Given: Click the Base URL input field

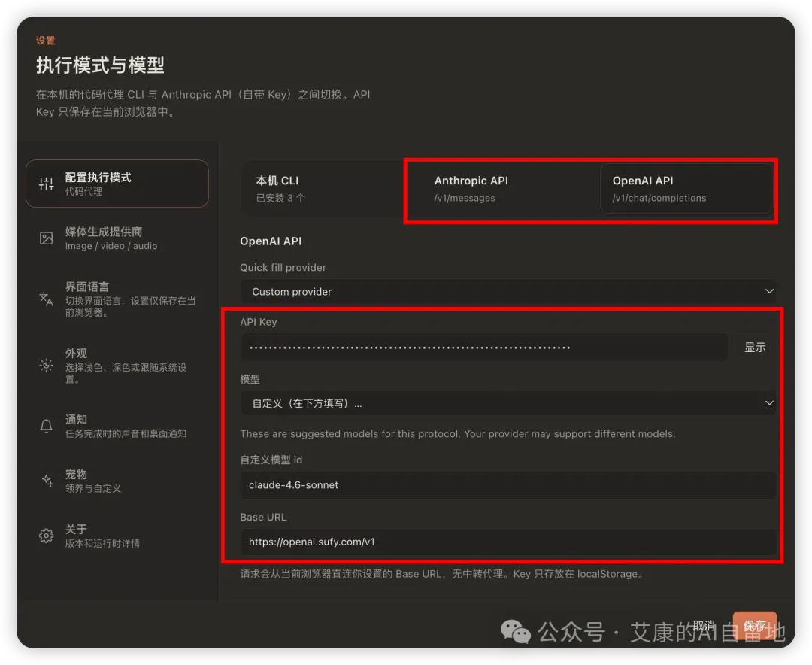Looking at the screenshot, I should click(x=508, y=542).
